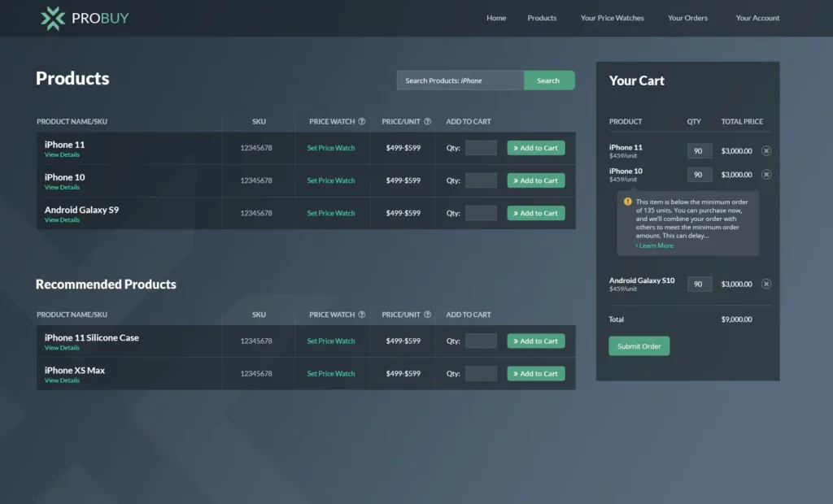
Task: View Details for iPhone 11 Silicone Case
Action: (62, 348)
